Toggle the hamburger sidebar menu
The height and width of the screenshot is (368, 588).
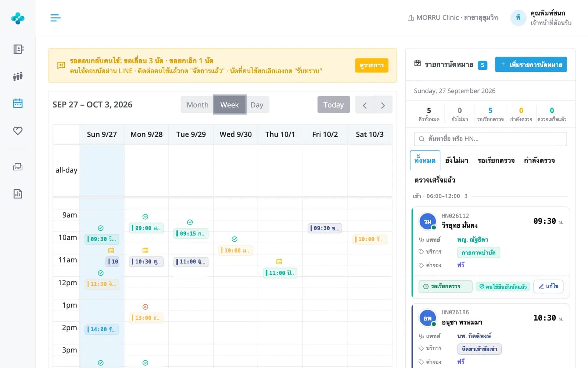tap(55, 18)
